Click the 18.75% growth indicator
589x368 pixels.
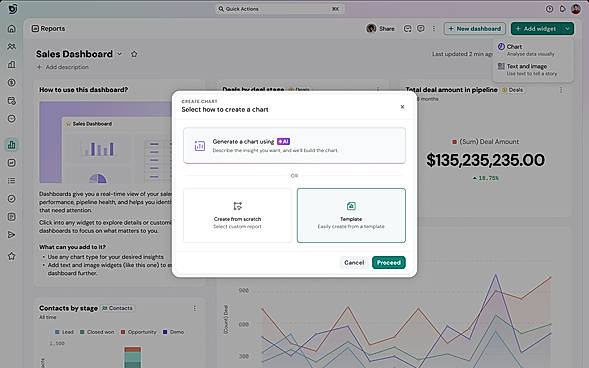point(486,178)
